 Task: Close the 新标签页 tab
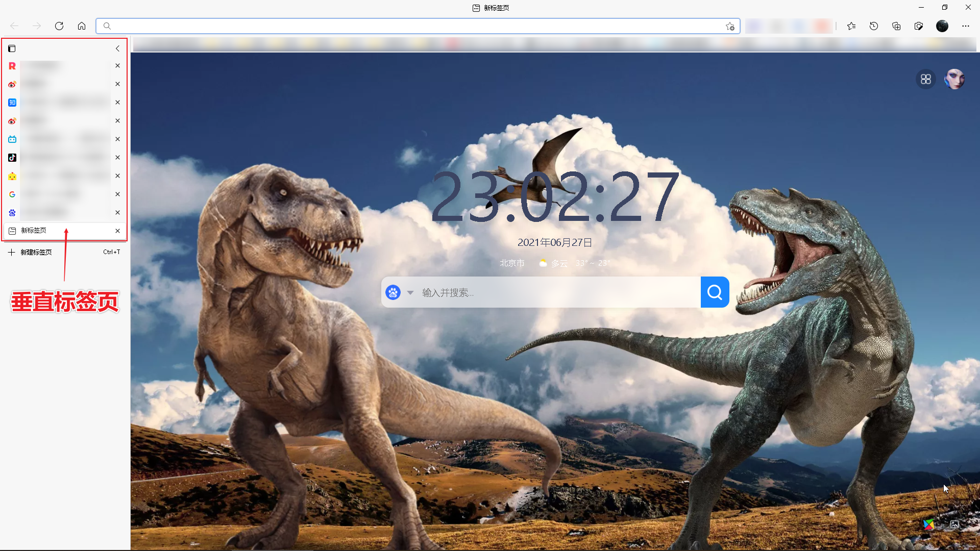117,231
